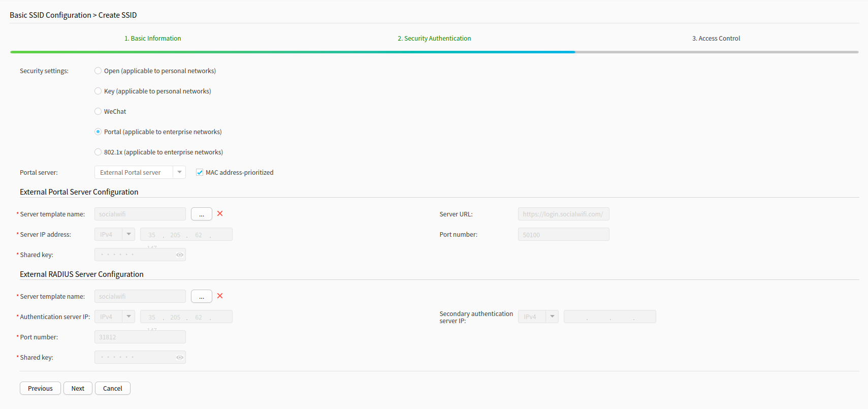Image resolution: width=868 pixels, height=409 pixels.
Task: Go to Basic Information step
Action: coord(153,39)
